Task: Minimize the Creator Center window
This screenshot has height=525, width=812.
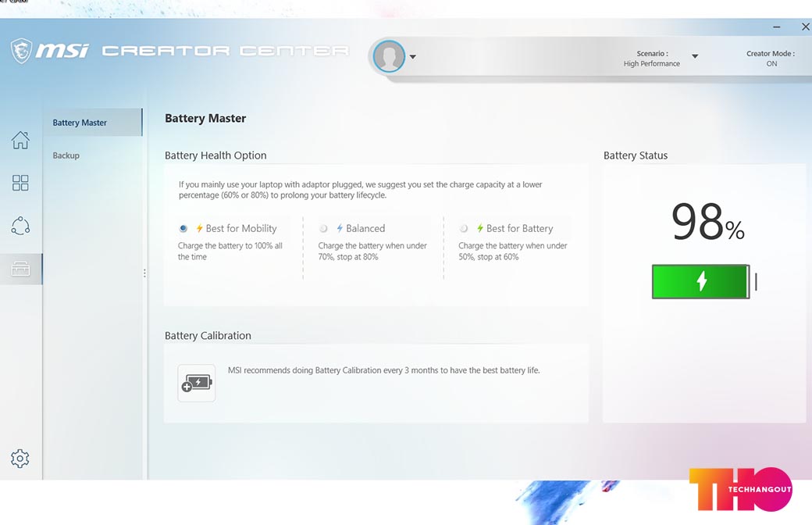Action: [x=776, y=27]
